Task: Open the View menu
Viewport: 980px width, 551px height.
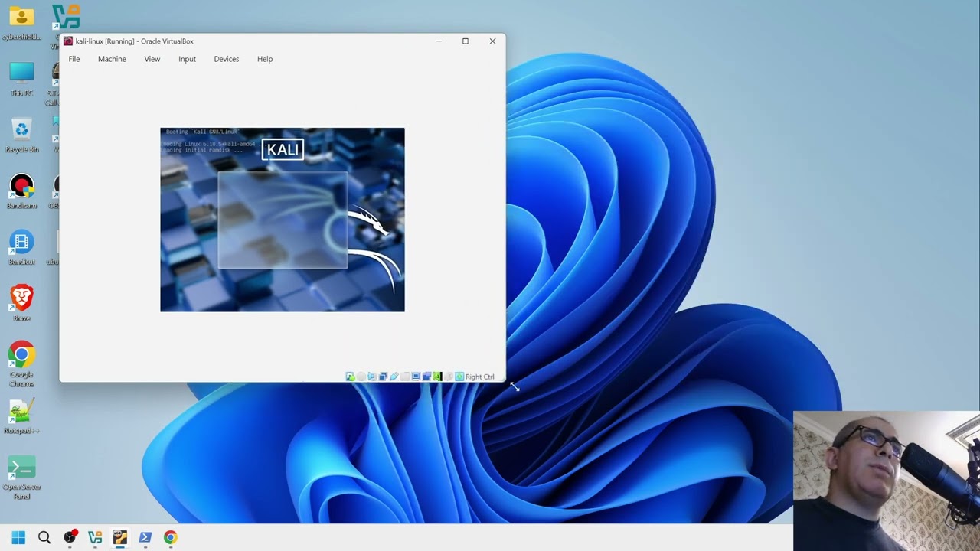Action: [152, 59]
